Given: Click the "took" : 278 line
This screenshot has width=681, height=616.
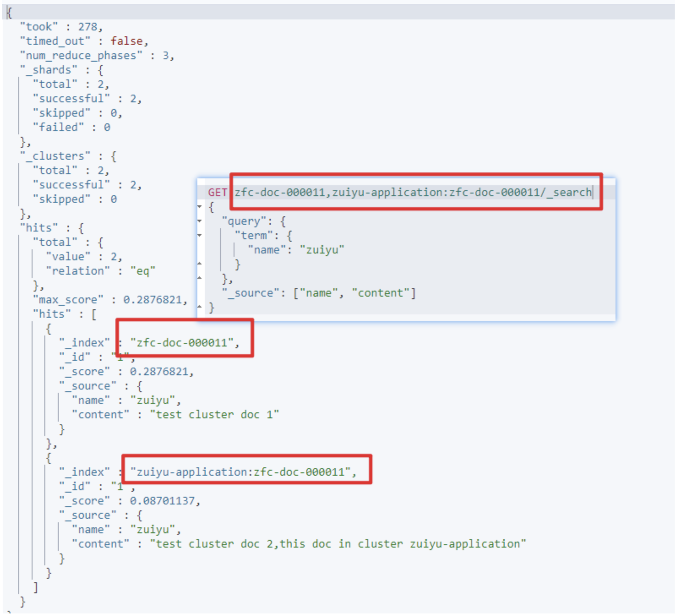Looking at the screenshot, I should click(61, 27).
